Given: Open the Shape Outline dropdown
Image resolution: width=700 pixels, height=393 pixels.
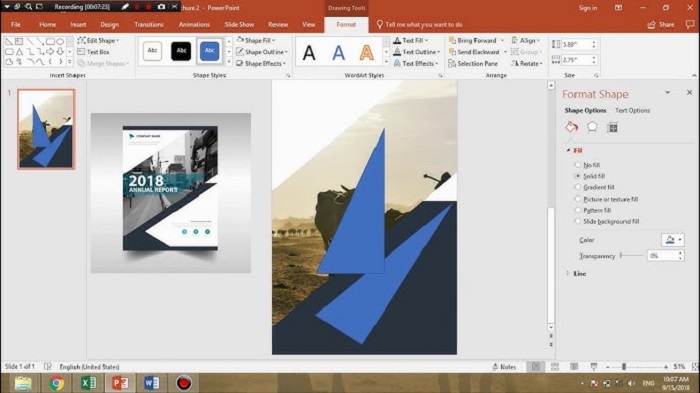Looking at the screenshot, I should (x=262, y=52).
